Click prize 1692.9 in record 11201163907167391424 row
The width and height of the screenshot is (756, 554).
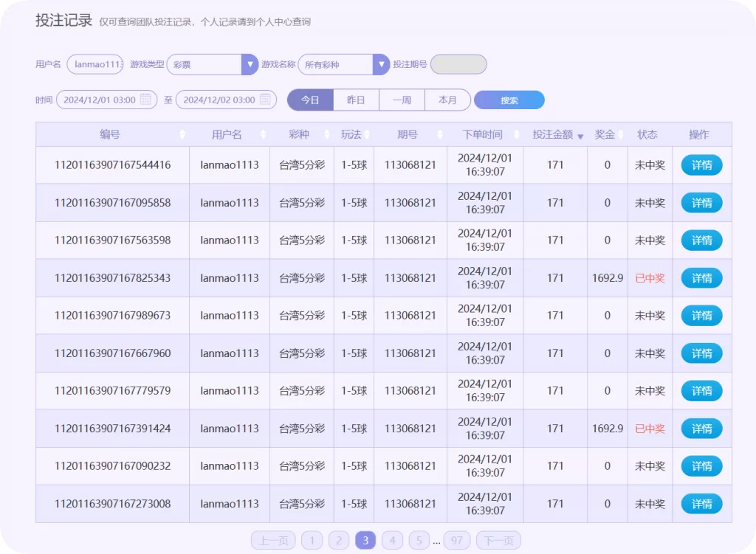click(608, 429)
